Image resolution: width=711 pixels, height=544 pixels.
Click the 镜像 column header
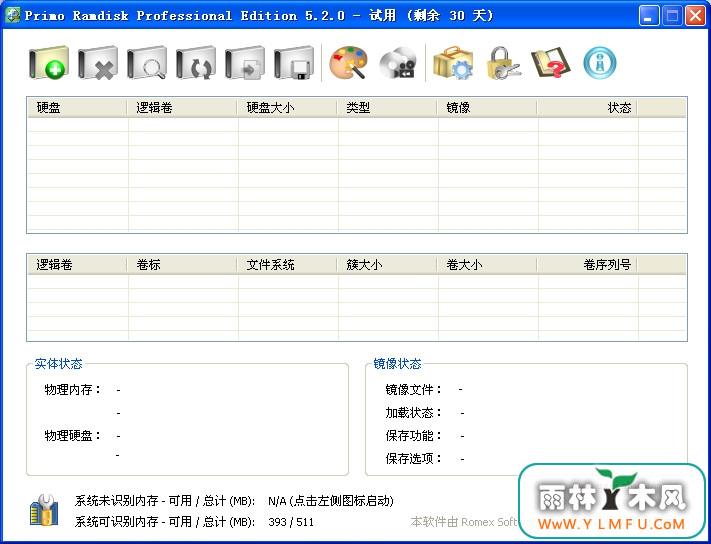[486, 108]
